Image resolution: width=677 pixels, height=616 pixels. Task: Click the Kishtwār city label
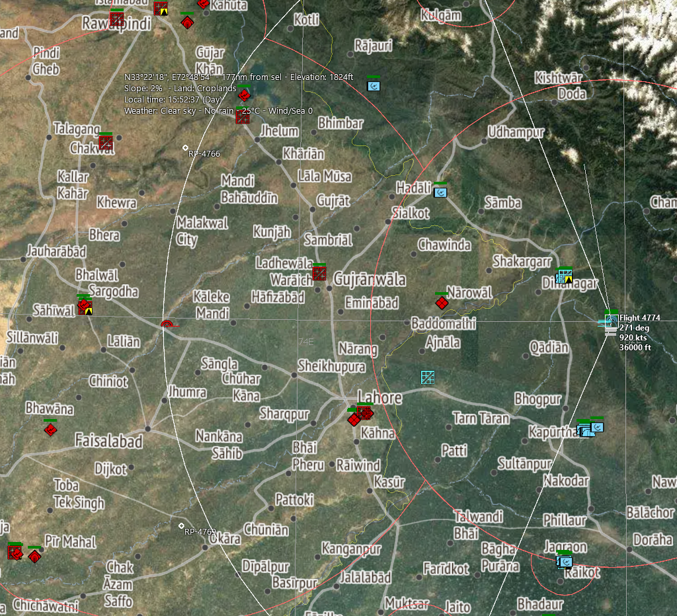click(x=558, y=78)
